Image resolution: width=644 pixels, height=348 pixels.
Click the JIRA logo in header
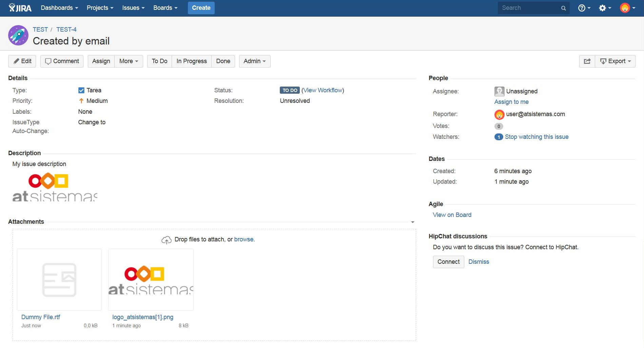[x=20, y=8]
